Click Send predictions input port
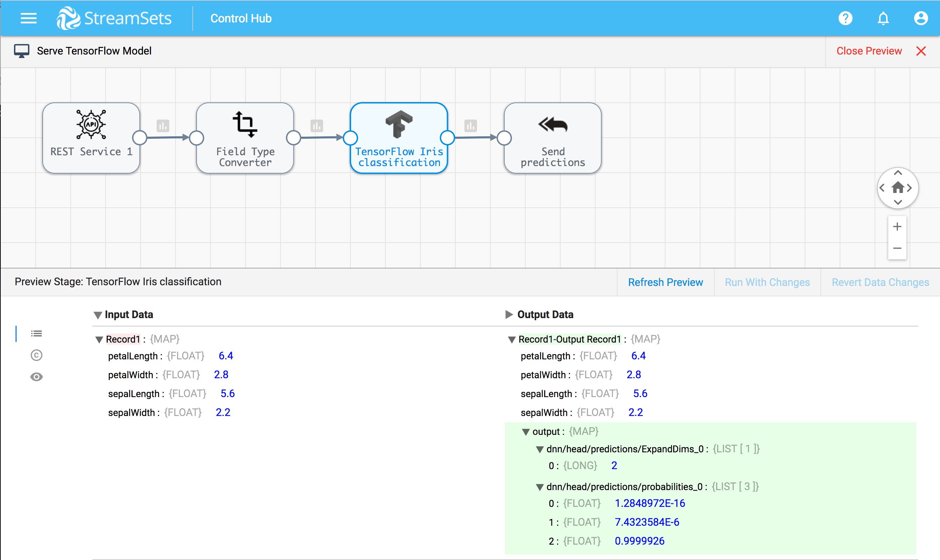The height and width of the screenshot is (560, 940). [x=504, y=138]
